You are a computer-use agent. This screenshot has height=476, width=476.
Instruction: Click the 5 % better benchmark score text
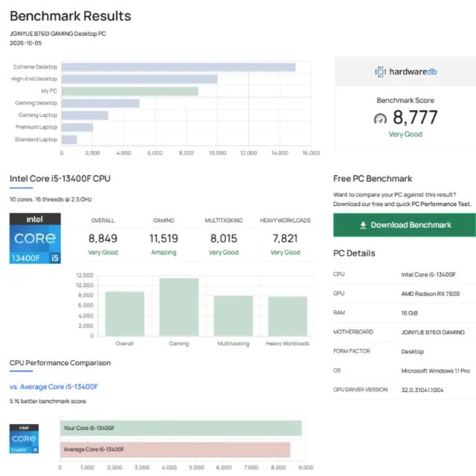(x=48, y=402)
